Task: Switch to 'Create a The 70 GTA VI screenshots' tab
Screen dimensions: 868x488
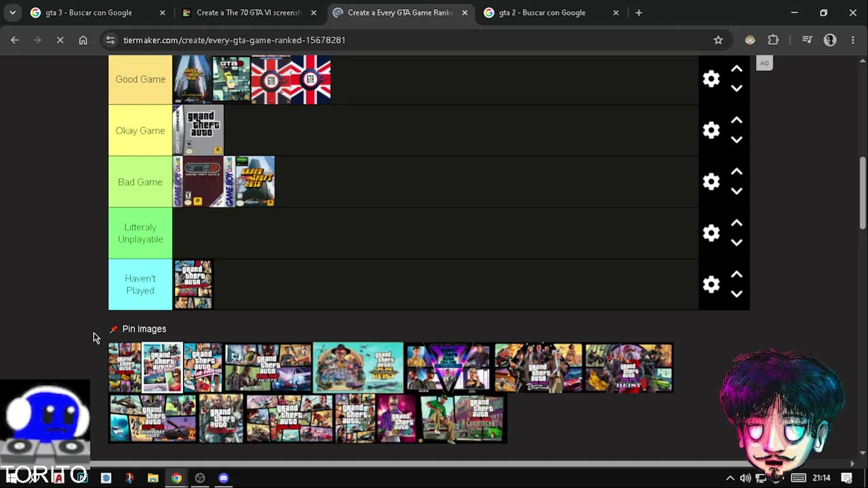Action: pos(248,12)
